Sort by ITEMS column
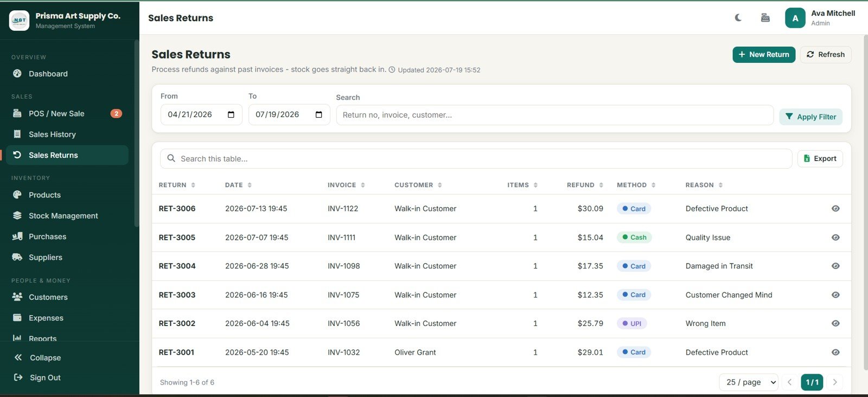 (x=522, y=185)
